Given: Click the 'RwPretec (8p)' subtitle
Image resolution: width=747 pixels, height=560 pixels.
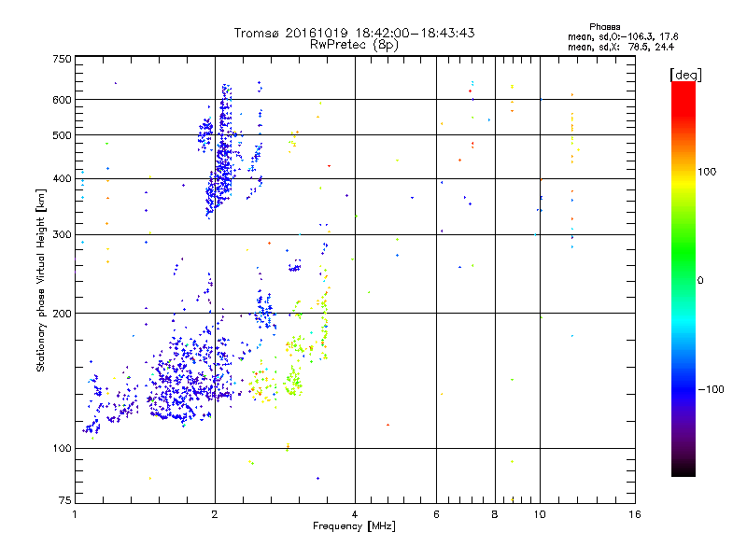Looking at the screenshot, I should click(x=354, y=45).
